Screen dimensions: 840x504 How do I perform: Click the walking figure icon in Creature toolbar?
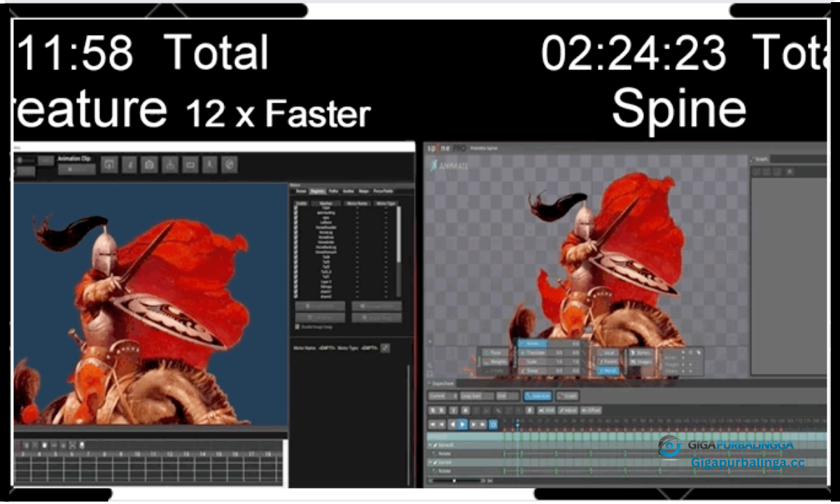pos(209,165)
